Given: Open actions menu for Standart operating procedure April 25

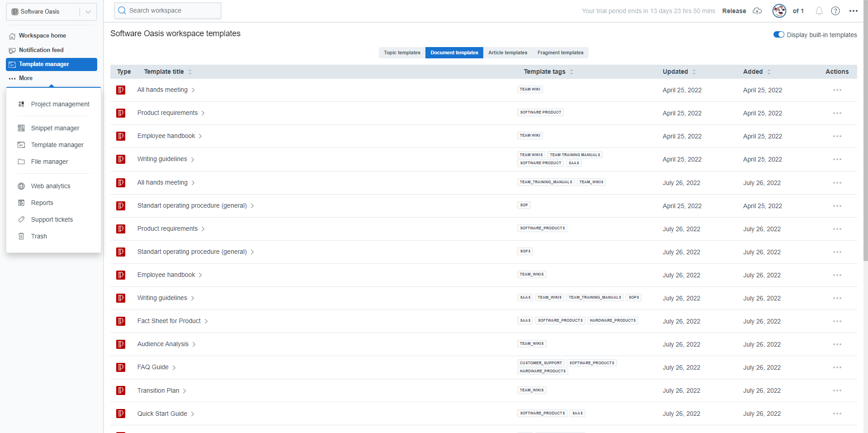Looking at the screenshot, I should coord(837,206).
